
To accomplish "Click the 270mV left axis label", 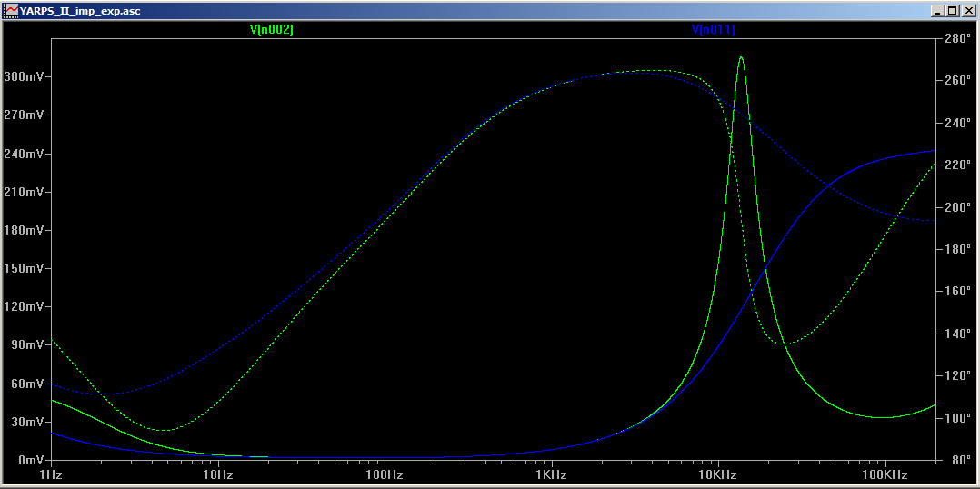I will 22,115.
